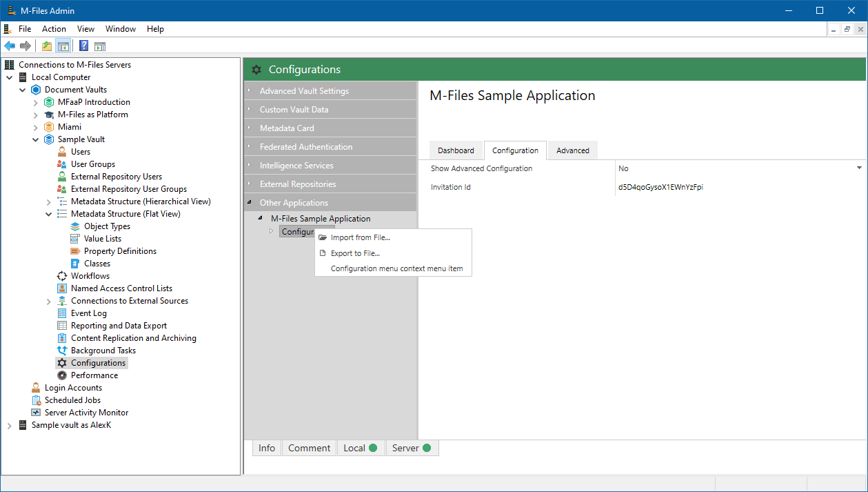Click the Info button at bottom
868x492 pixels.
point(267,448)
